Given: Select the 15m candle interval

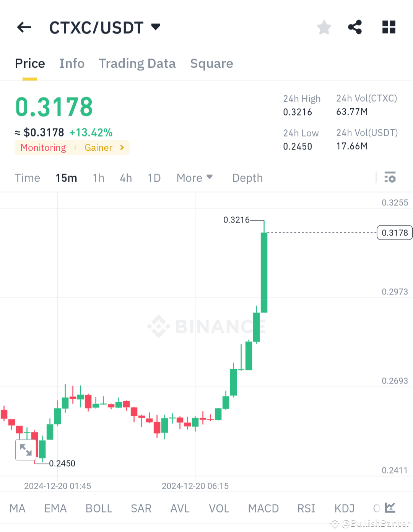Looking at the screenshot, I should (x=66, y=177).
